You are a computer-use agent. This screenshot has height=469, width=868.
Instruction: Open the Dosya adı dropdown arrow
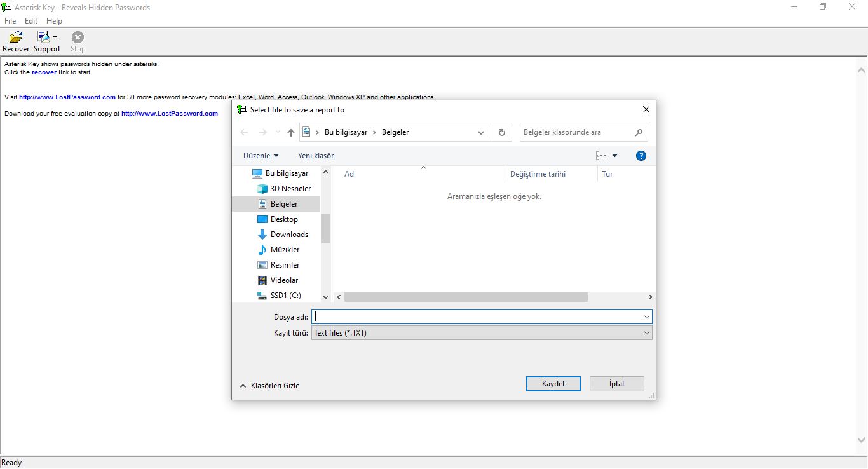[x=647, y=316]
